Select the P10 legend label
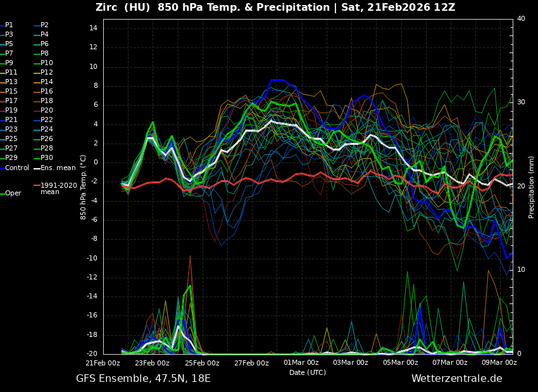 47,63
